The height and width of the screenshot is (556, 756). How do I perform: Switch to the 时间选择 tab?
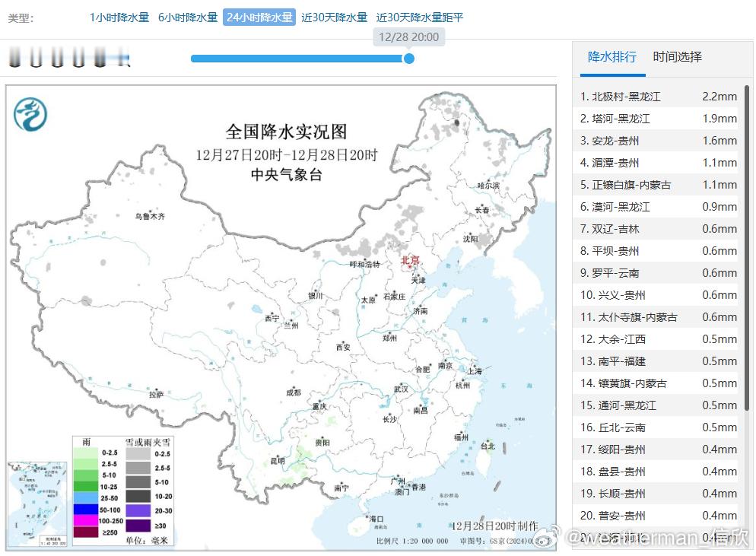(x=677, y=57)
